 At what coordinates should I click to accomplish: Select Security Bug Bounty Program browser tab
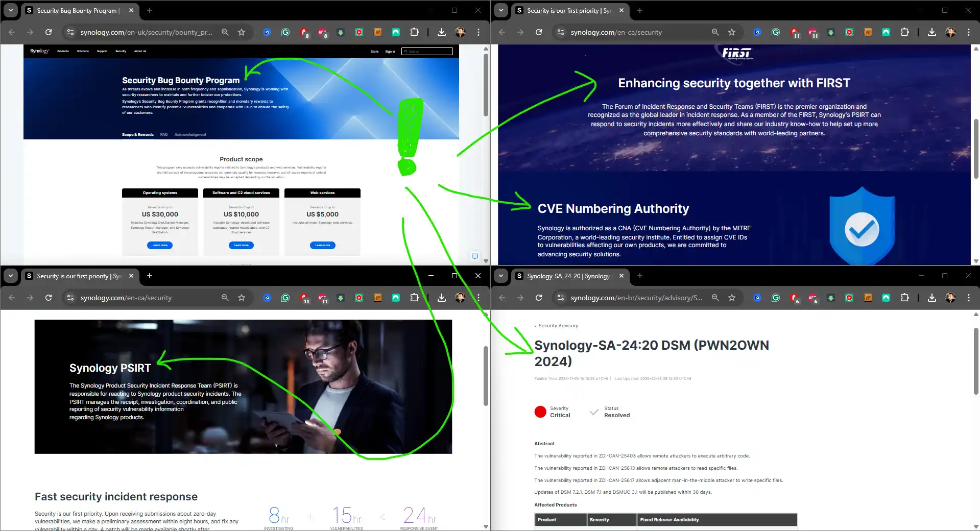click(79, 10)
